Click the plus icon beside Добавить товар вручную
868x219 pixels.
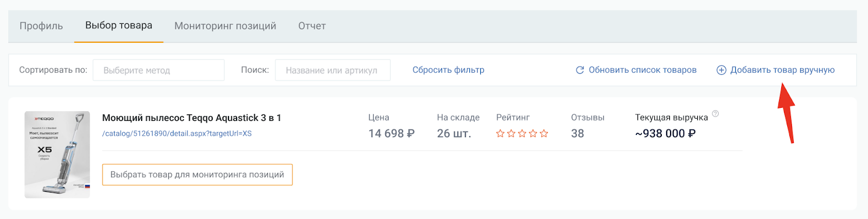coord(721,70)
